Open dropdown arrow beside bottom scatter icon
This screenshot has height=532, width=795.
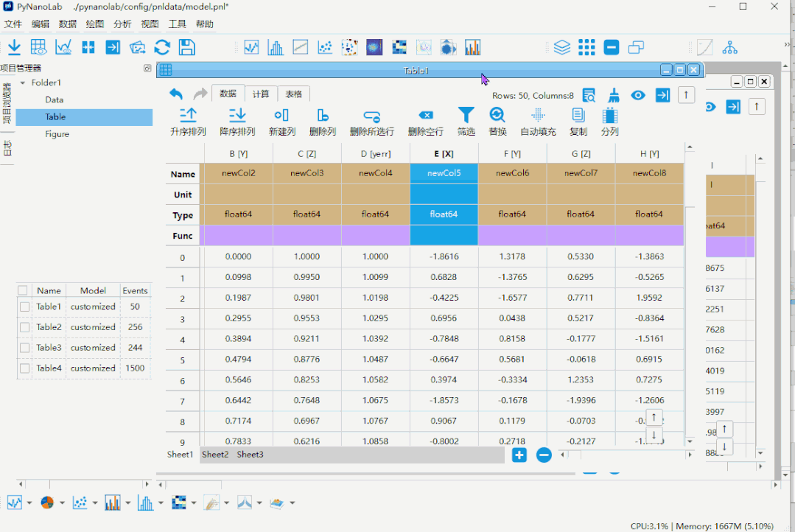pos(95,503)
